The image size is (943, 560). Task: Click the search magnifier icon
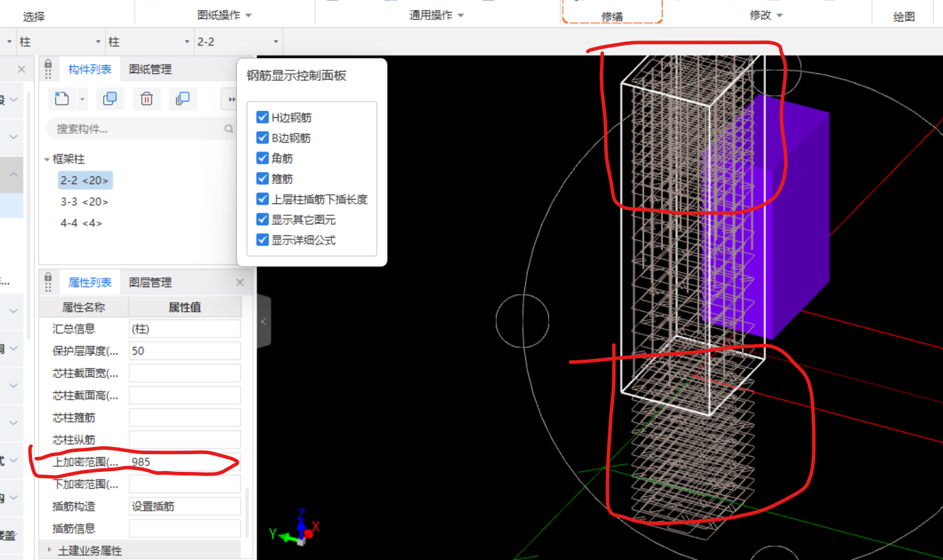(229, 129)
